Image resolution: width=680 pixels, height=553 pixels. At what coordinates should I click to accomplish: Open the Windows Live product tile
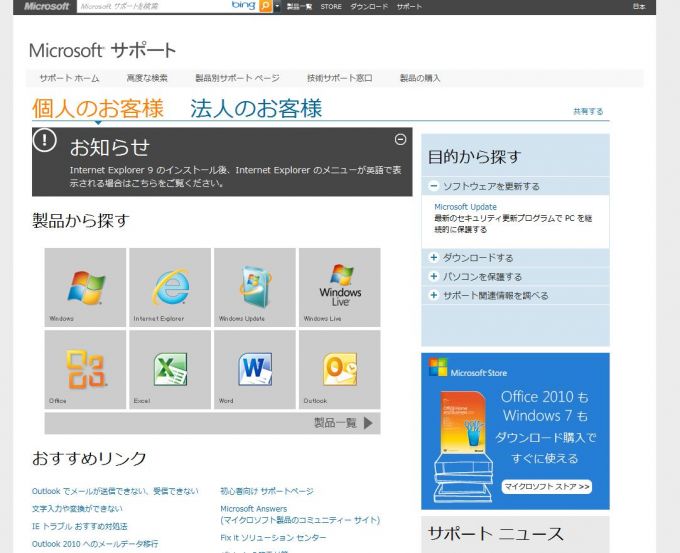point(340,287)
